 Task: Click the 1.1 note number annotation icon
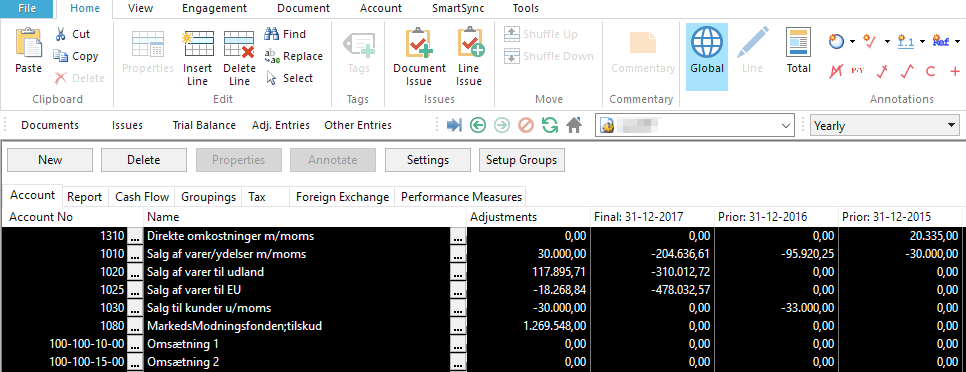(906, 41)
